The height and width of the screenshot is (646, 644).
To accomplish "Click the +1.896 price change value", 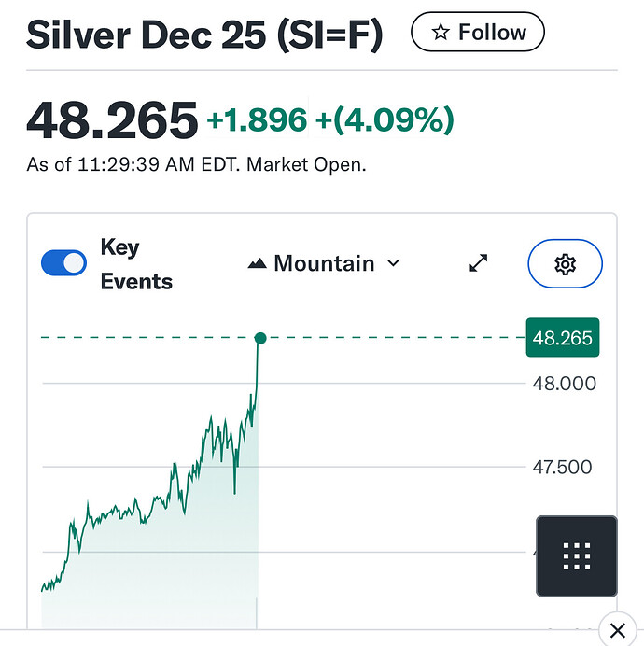I will tap(257, 120).
